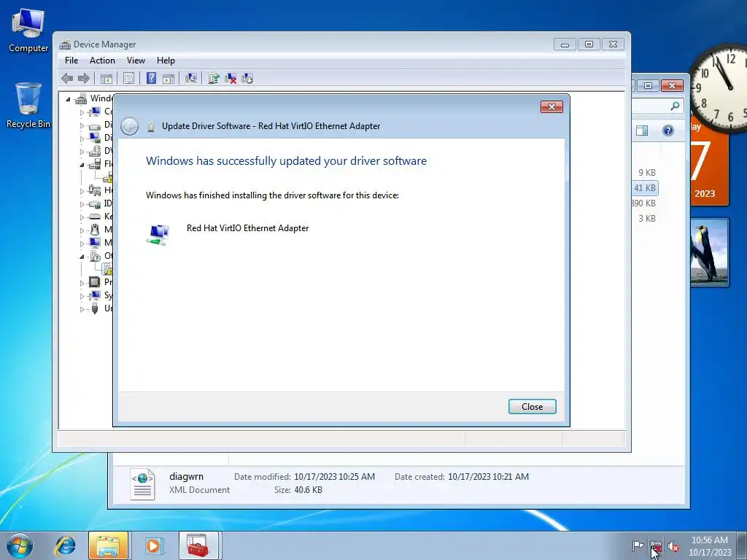Screen dimensions: 747x560
Task: Click the red toolbox taskbar button
Action: pyautogui.click(x=198, y=545)
